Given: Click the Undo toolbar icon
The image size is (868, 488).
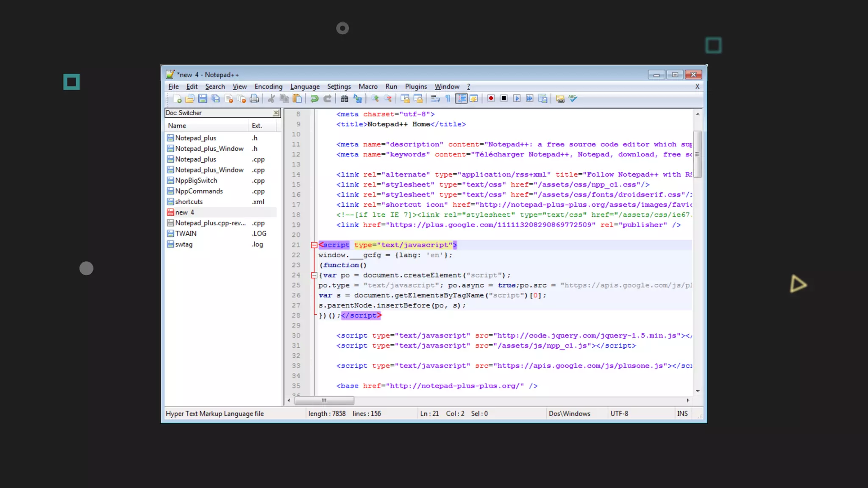Looking at the screenshot, I should click(x=314, y=99).
